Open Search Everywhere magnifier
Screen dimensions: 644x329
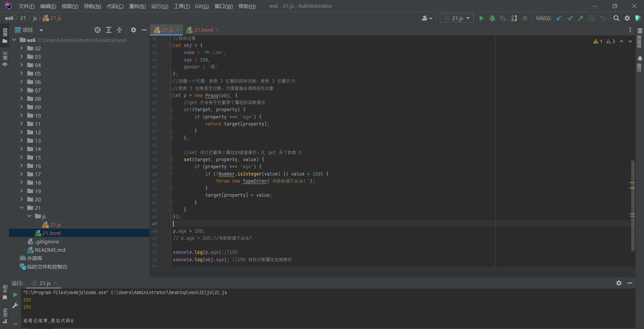click(616, 18)
